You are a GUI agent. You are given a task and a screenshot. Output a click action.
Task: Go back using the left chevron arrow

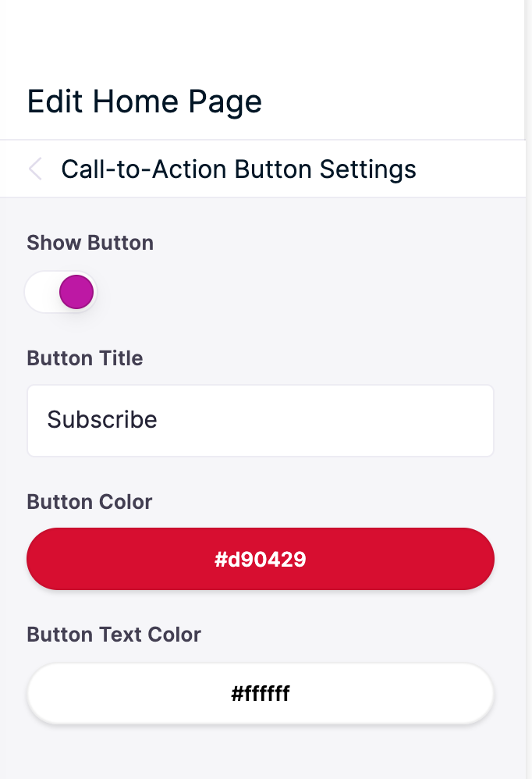click(x=36, y=169)
